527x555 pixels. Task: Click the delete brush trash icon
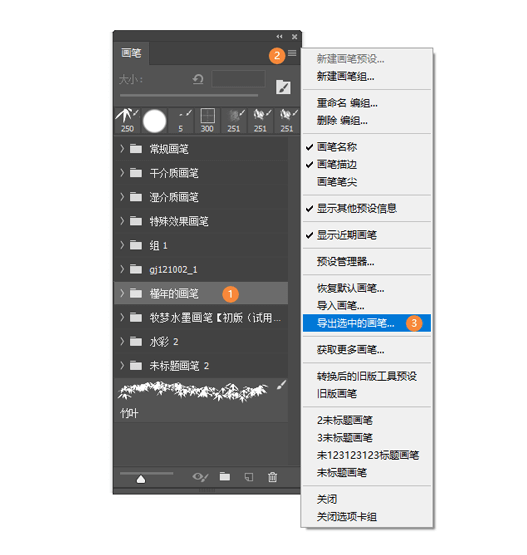tap(272, 477)
